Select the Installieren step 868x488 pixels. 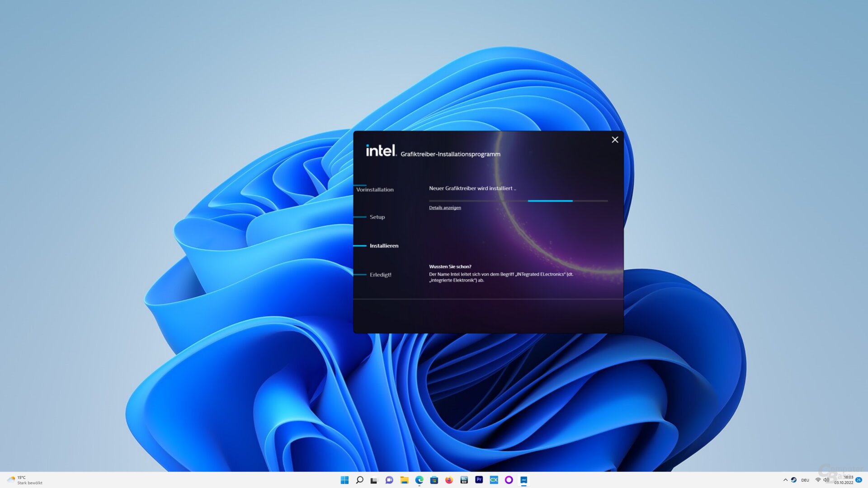tap(384, 246)
